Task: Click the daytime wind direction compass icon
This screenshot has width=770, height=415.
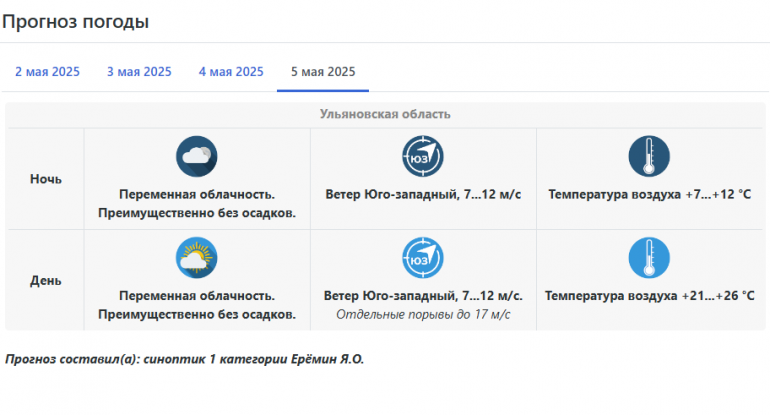Action: click(423, 258)
